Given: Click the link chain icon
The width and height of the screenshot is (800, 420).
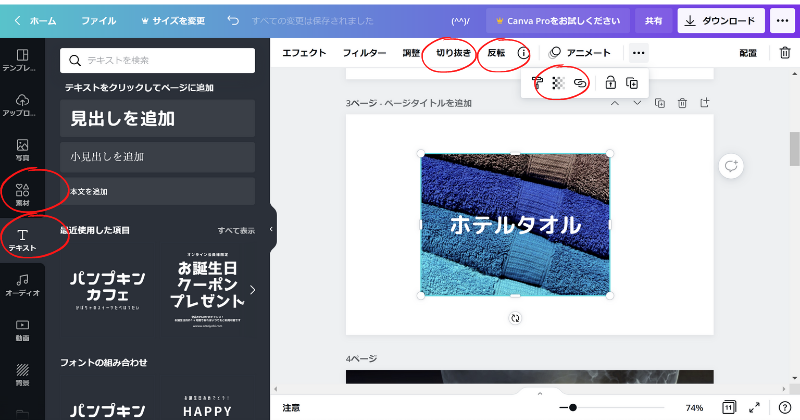Looking at the screenshot, I should pos(580,83).
